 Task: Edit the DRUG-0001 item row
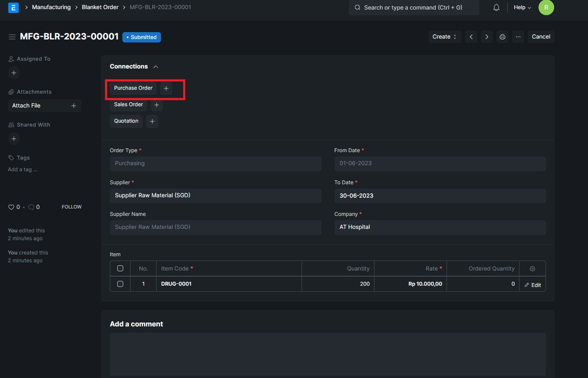click(532, 285)
